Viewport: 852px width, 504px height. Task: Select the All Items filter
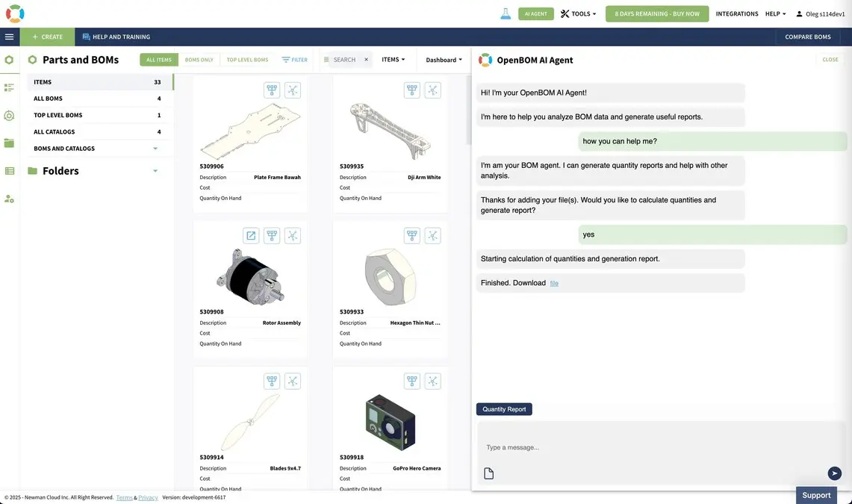coord(159,60)
